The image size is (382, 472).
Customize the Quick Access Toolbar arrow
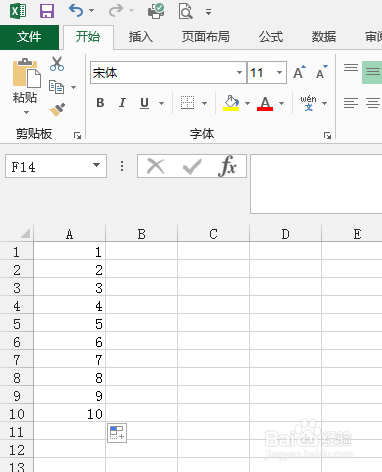208,12
